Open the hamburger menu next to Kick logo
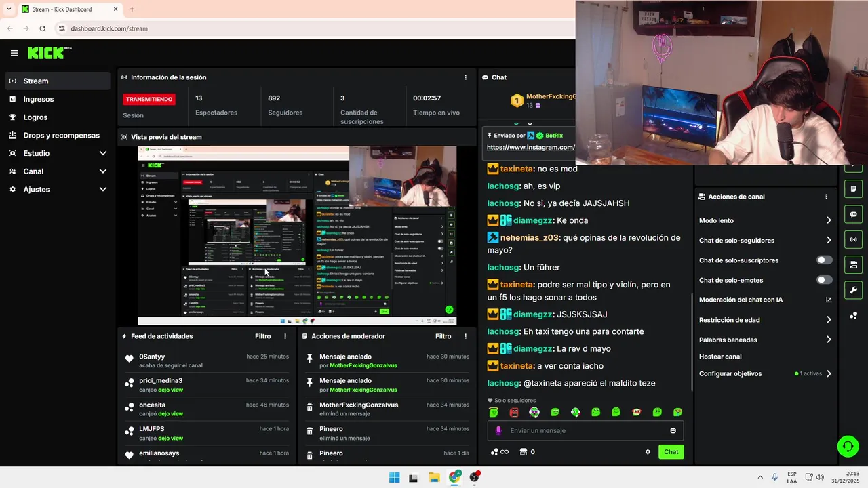 tap(14, 53)
